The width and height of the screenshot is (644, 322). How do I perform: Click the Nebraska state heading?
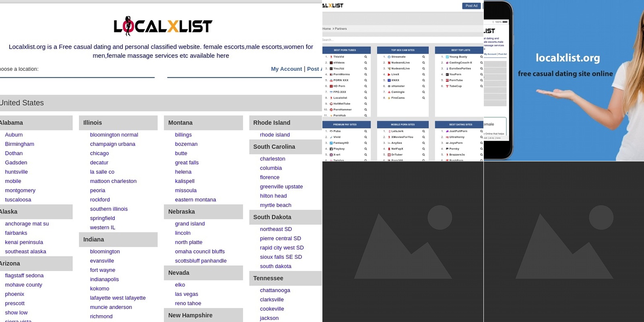click(203, 212)
